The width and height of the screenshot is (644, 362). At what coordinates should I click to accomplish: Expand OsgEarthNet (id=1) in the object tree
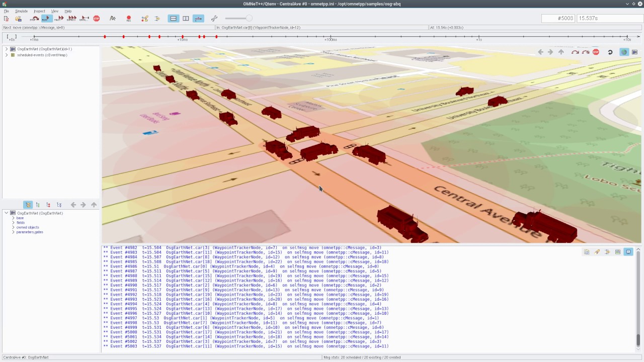click(x=6, y=49)
